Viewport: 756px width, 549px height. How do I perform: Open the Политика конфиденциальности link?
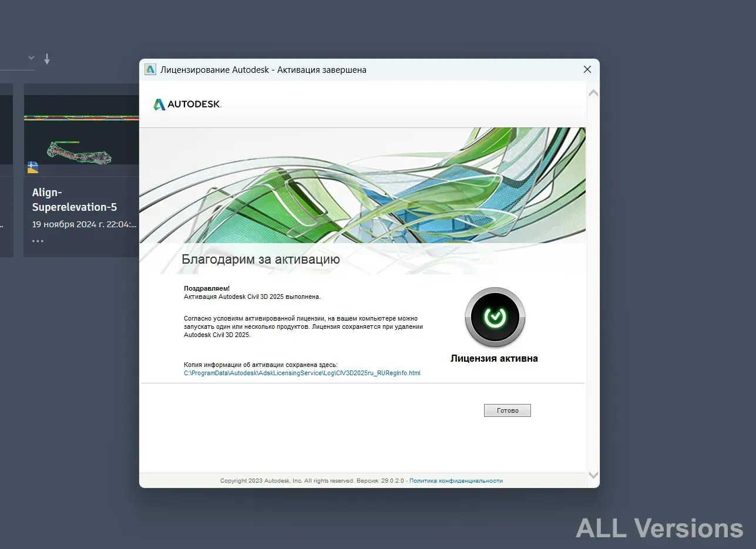[x=456, y=480]
